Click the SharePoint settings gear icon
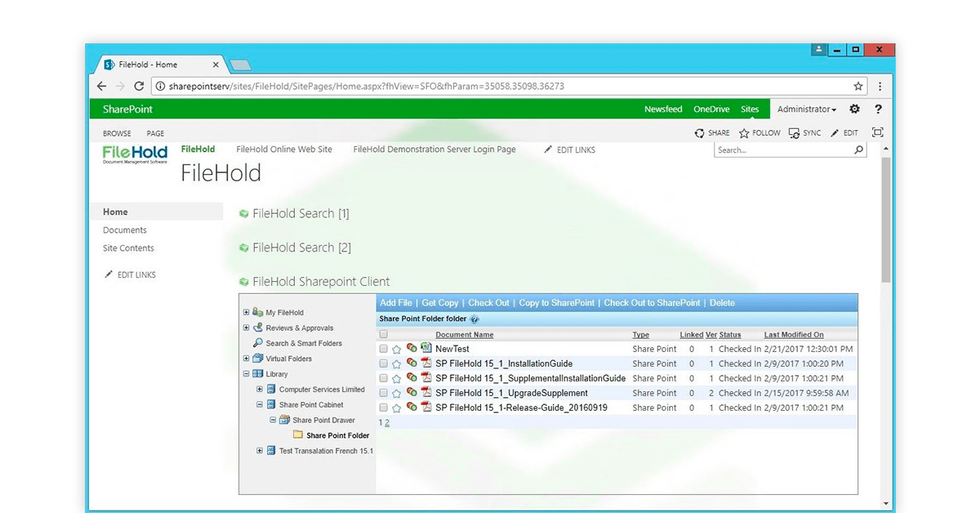 pyautogui.click(x=854, y=109)
